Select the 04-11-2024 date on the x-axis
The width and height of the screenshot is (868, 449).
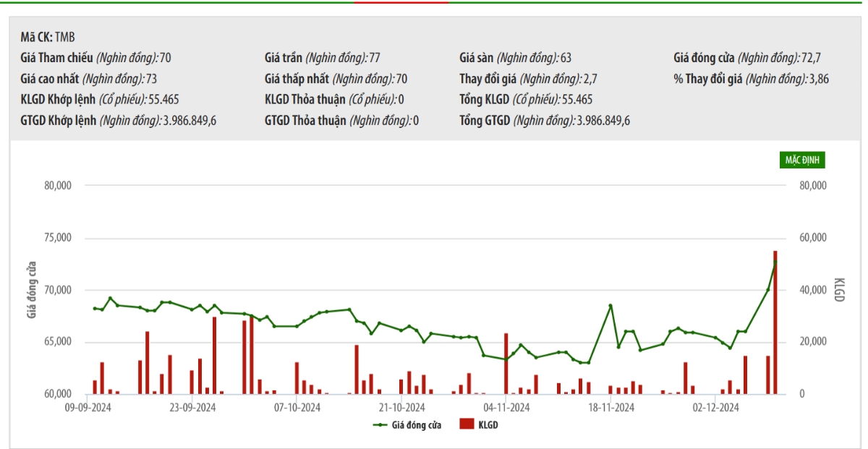pyautogui.click(x=506, y=408)
